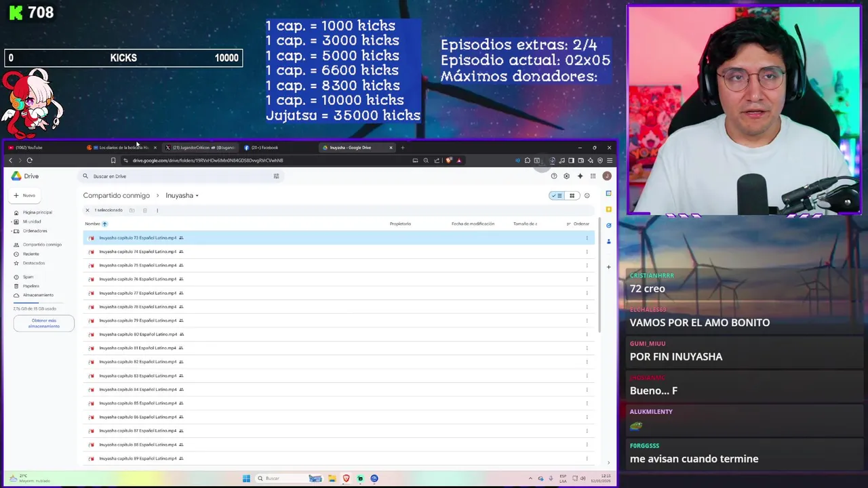Open options menu for capitulo 78 row
The width and height of the screenshot is (868, 488).
point(587,307)
